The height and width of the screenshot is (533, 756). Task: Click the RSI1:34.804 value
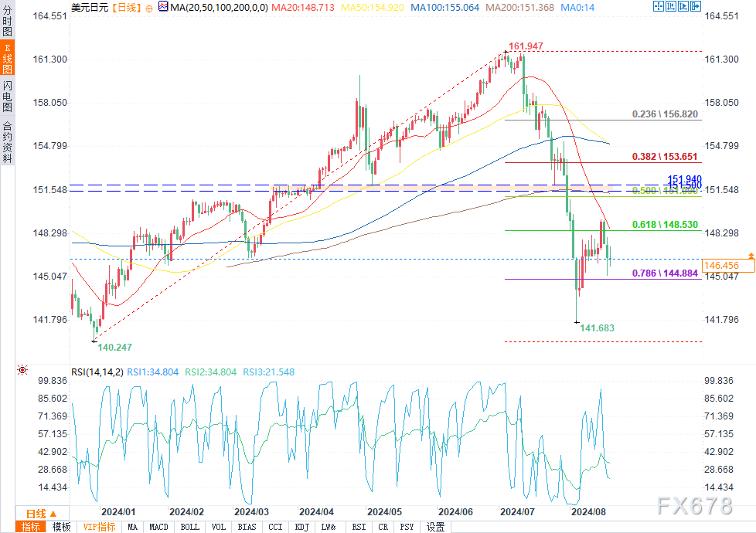click(x=153, y=372)
